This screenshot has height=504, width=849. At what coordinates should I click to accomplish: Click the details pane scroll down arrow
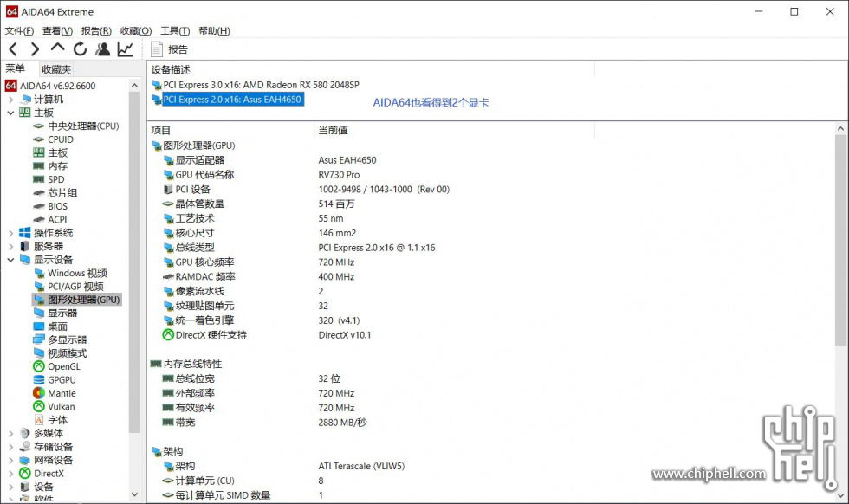click(840, 495)
